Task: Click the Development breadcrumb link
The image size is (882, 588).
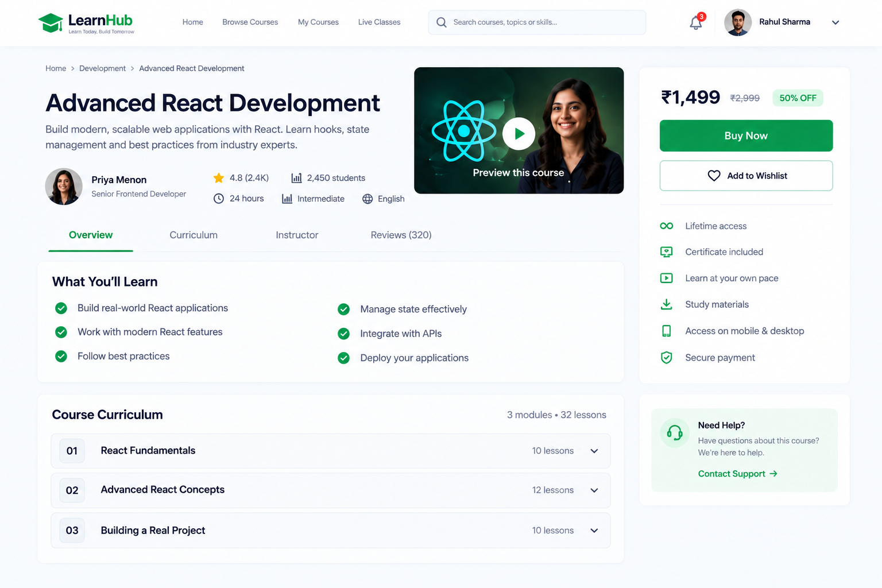Action: tap(102, 68)
